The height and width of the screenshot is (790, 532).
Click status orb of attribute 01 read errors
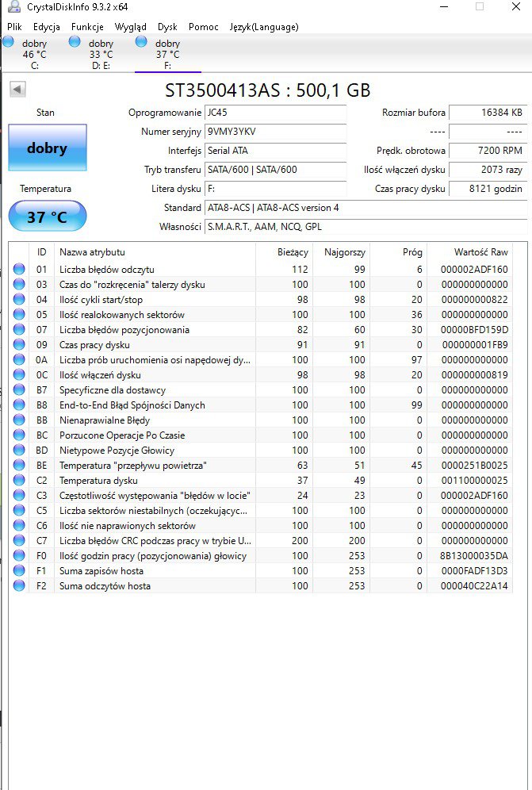tap(19, 269)
